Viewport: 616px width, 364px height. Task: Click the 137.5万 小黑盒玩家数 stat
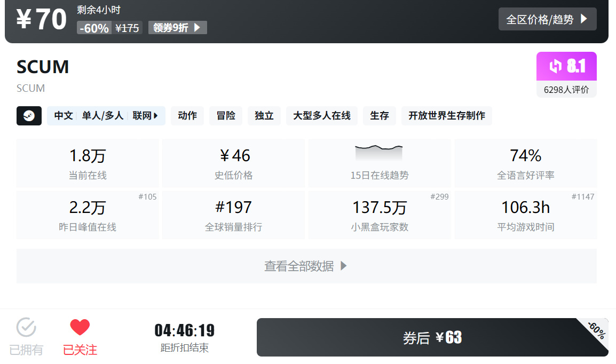[x=380, y=215]
